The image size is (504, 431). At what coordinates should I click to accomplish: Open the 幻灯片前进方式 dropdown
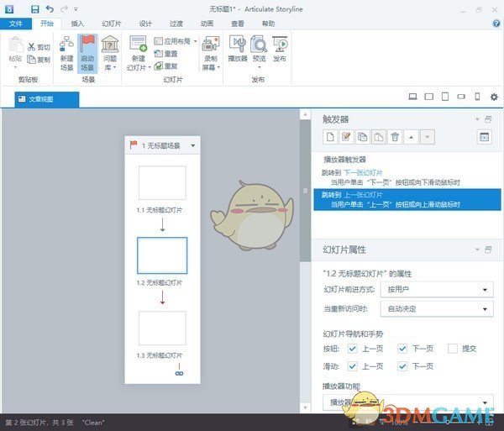click(x=437, y=290)
